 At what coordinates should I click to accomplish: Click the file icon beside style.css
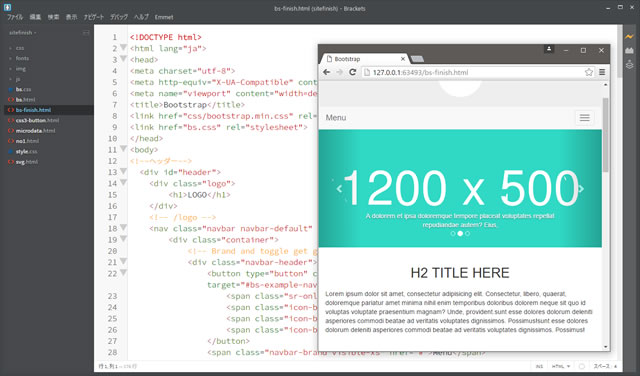[x=11, y=151]
